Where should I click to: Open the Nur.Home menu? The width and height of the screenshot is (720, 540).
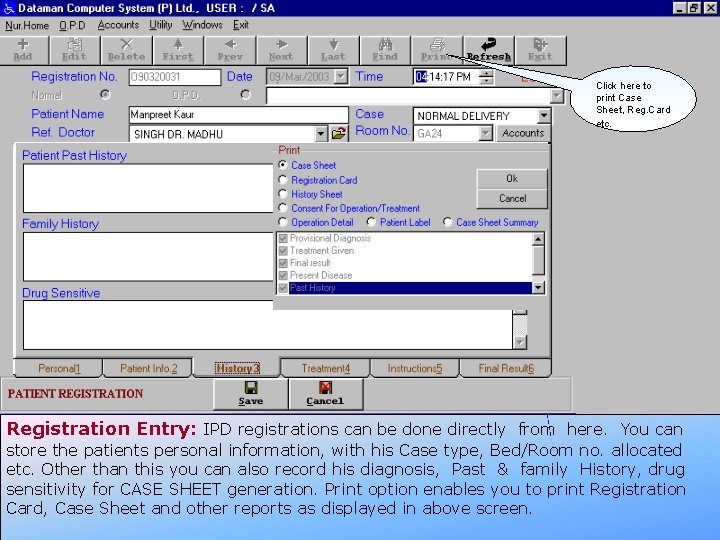(27, 25)
